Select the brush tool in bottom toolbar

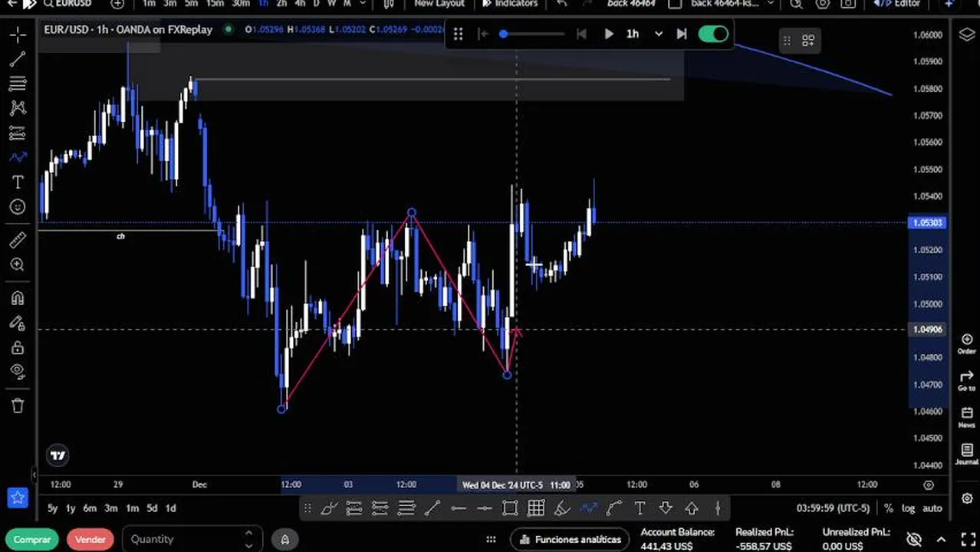329,508
